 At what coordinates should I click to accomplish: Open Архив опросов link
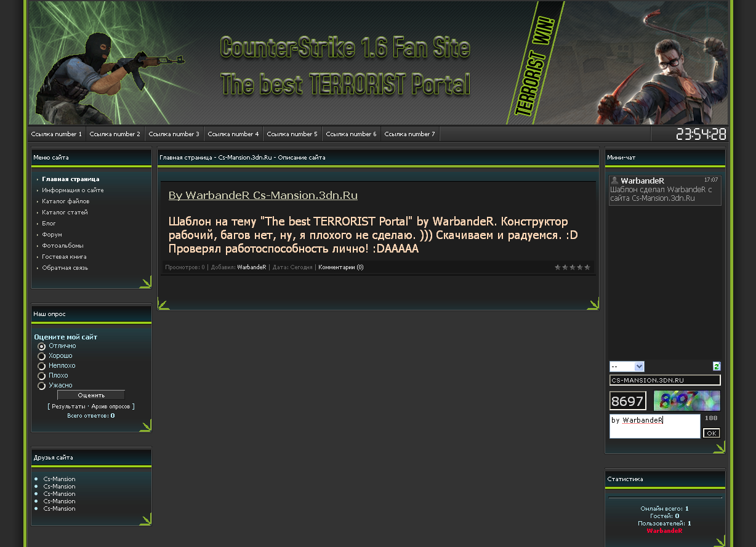tap(111, 407)
